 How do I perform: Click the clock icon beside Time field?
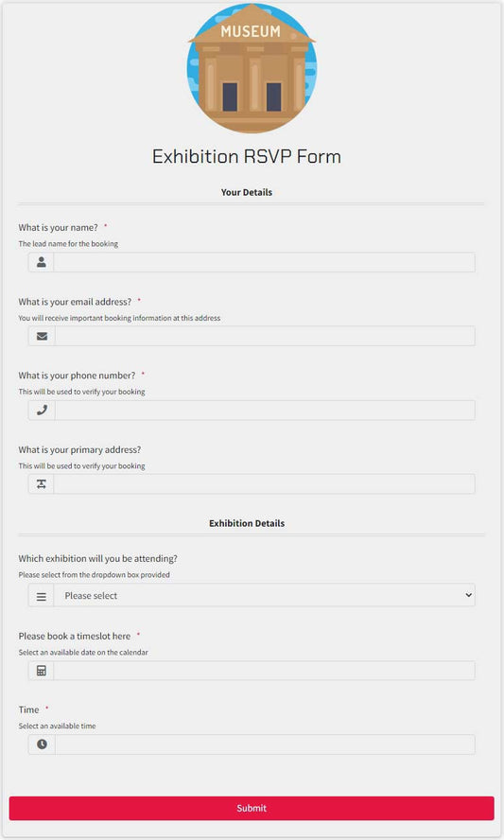click(x=42, y=744)
